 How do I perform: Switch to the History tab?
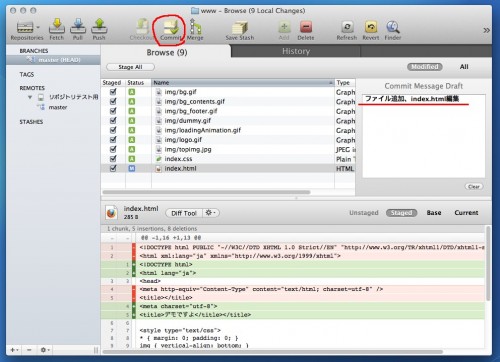click(296, 51)
